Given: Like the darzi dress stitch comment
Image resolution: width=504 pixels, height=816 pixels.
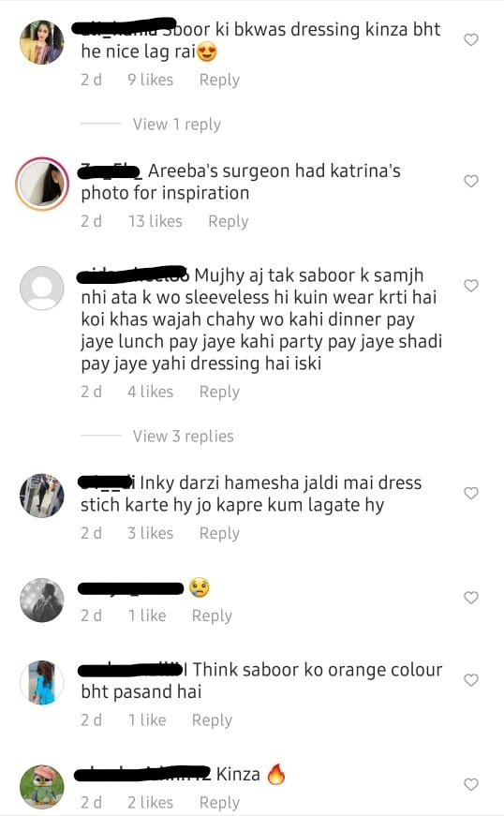Looking at the screenshot, I should [470, 493].
